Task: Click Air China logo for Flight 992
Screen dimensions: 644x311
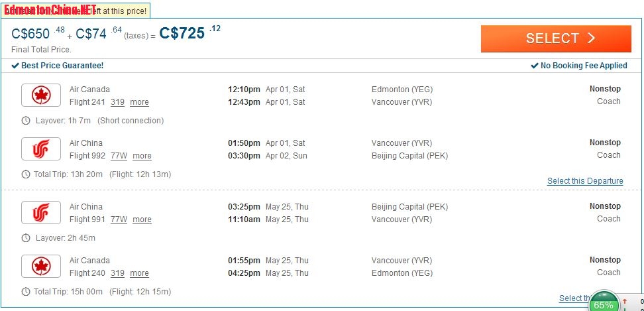Action: 41,149
